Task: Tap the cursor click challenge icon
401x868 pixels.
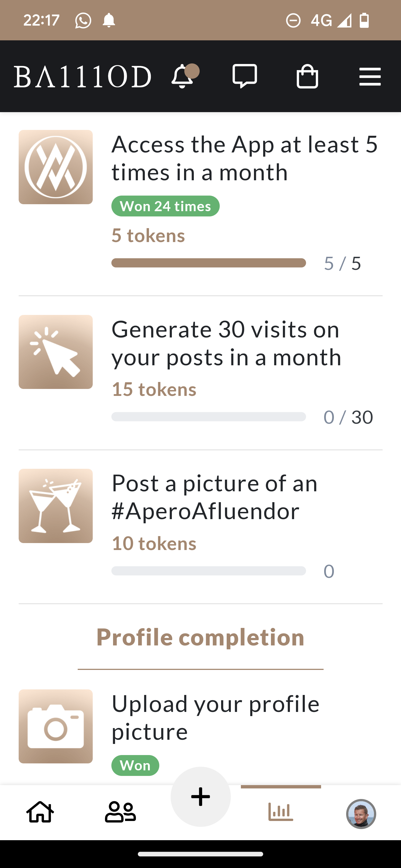Action: (x=56, y=352)
